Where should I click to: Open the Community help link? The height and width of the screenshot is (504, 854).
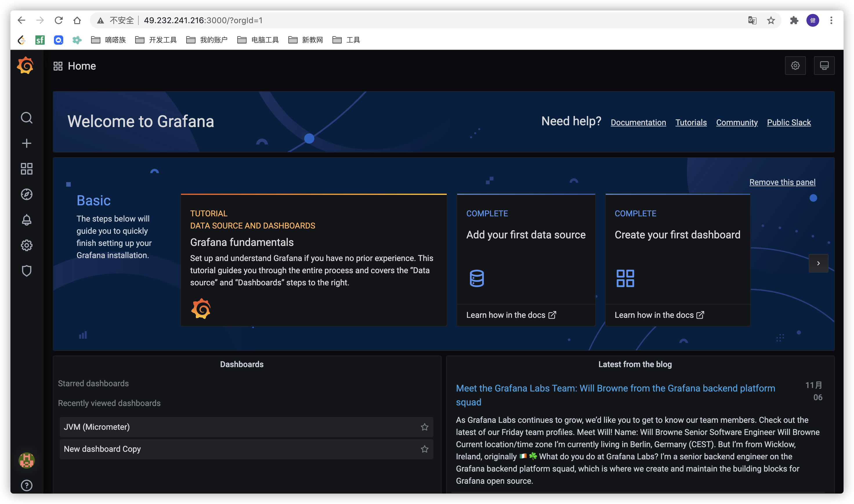pos(737,122)
